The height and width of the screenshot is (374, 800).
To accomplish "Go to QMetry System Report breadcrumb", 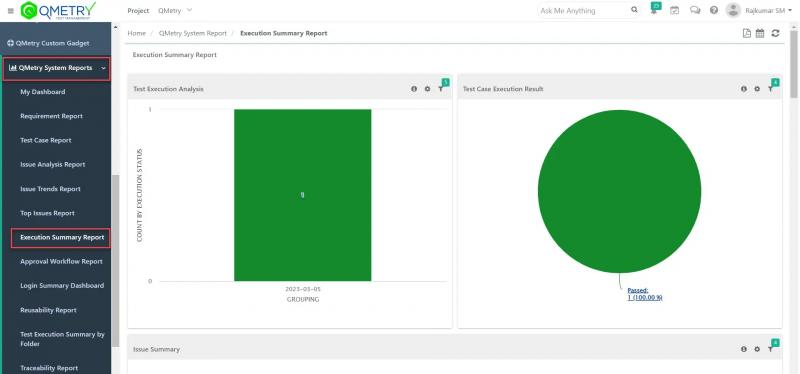I will tap(192, 33).
